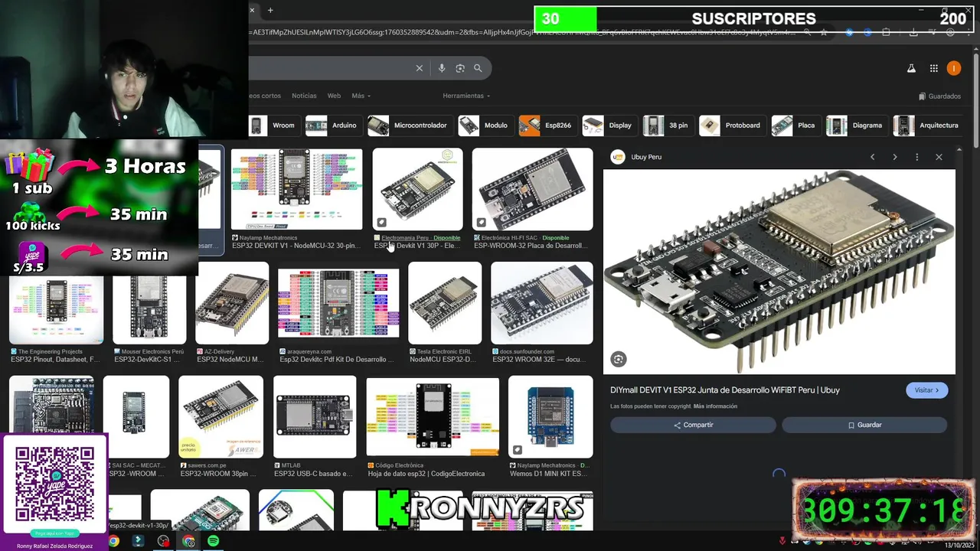Open The Engineering Projects pinout thumbnail

tap(56, 309)
